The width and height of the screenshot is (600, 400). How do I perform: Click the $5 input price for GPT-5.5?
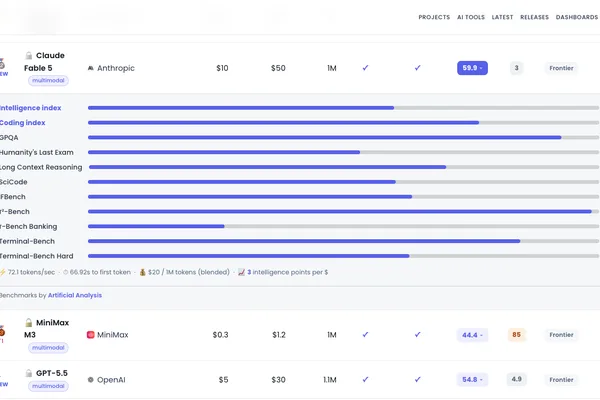[x=223, y=380]
